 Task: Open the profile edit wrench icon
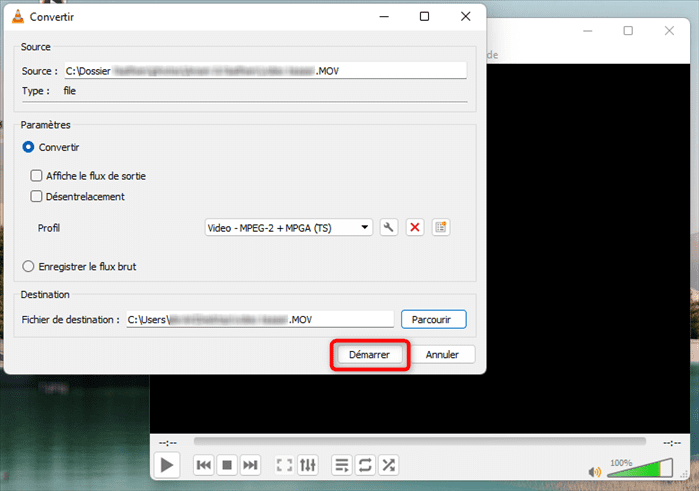pyautogui.click(x=389, y=227)
